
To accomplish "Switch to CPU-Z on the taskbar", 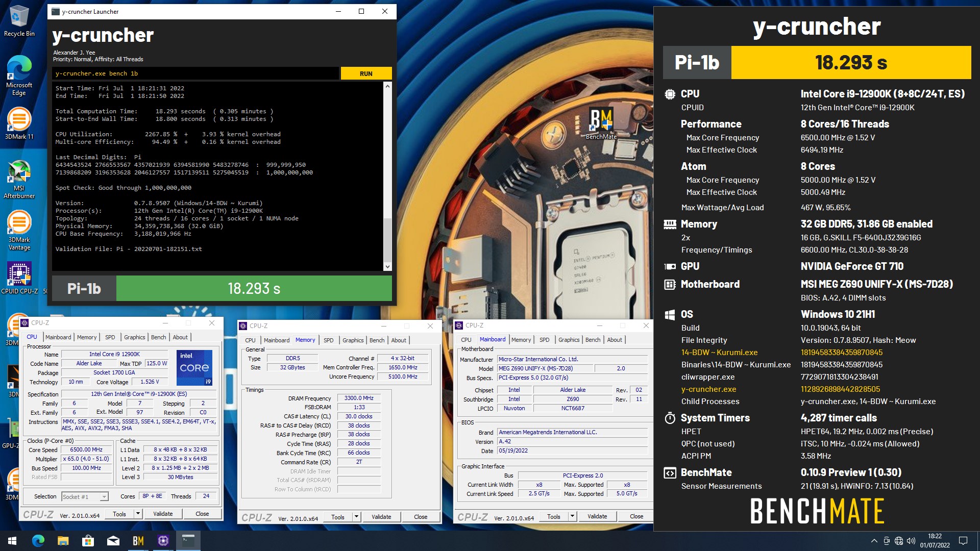I will point(163,541).
